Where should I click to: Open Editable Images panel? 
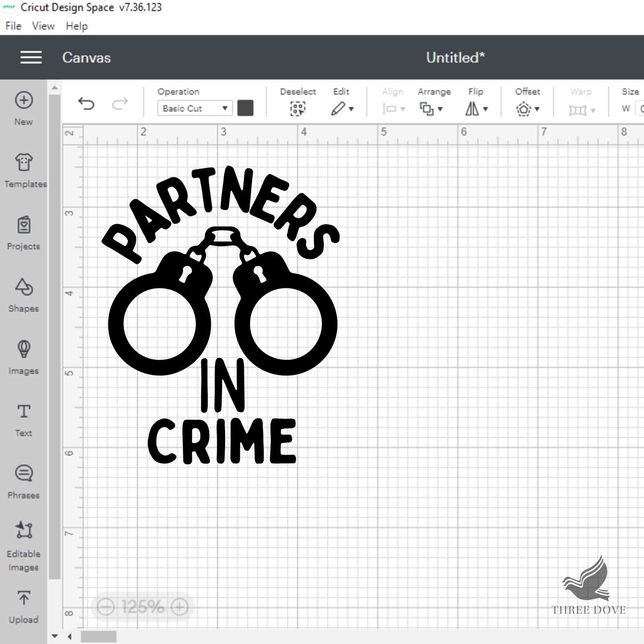pos(24,547)
